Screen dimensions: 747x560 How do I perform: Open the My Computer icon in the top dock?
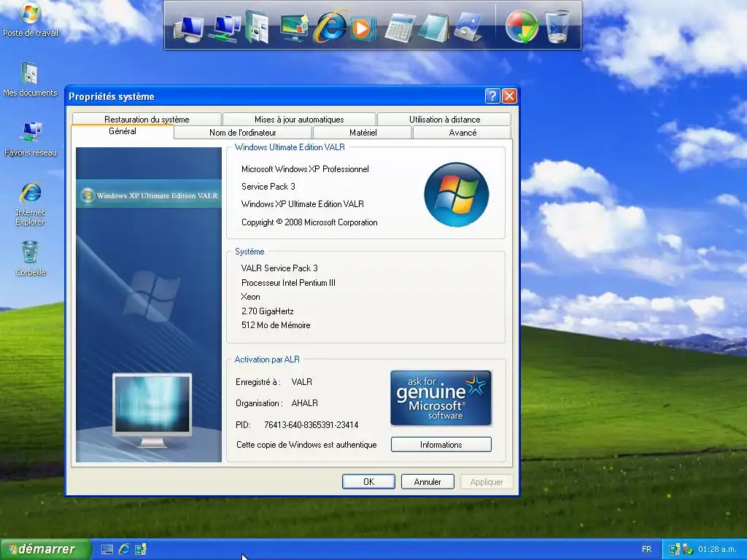point(189,28)
